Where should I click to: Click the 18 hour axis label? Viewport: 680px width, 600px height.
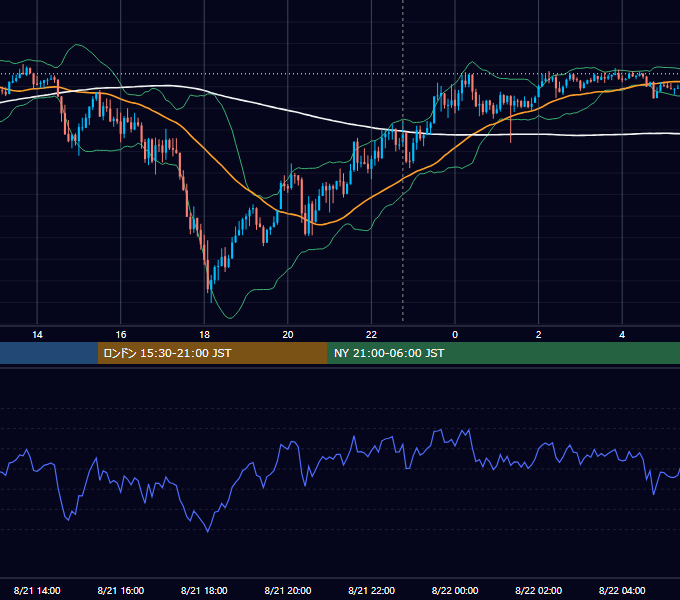204,335
